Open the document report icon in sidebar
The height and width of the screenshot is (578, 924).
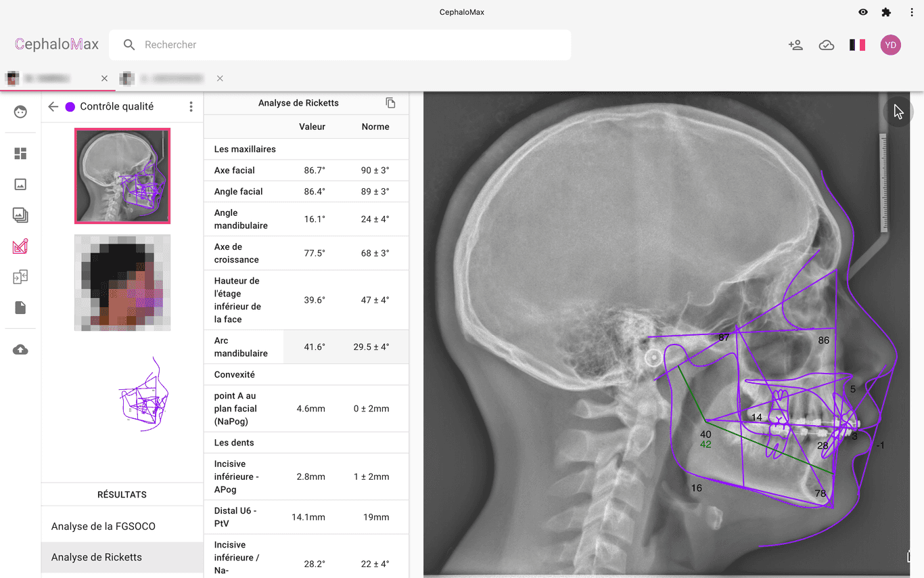(20, 308)
